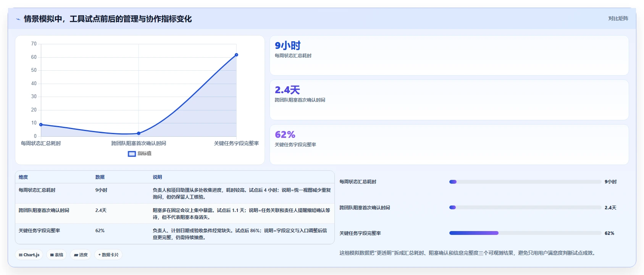Select table cell 每周状态汇总耗时
Screen dimensions: 644x275
[37, 190]
